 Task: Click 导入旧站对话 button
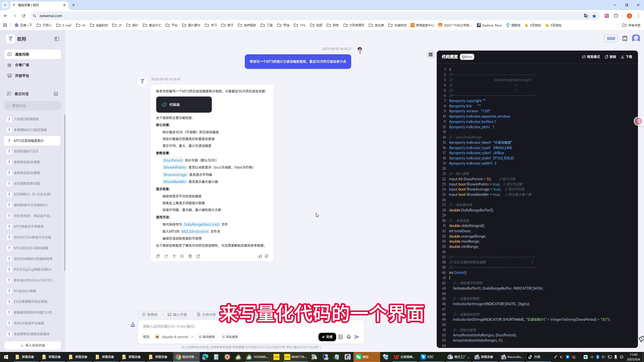pos(33,345)
